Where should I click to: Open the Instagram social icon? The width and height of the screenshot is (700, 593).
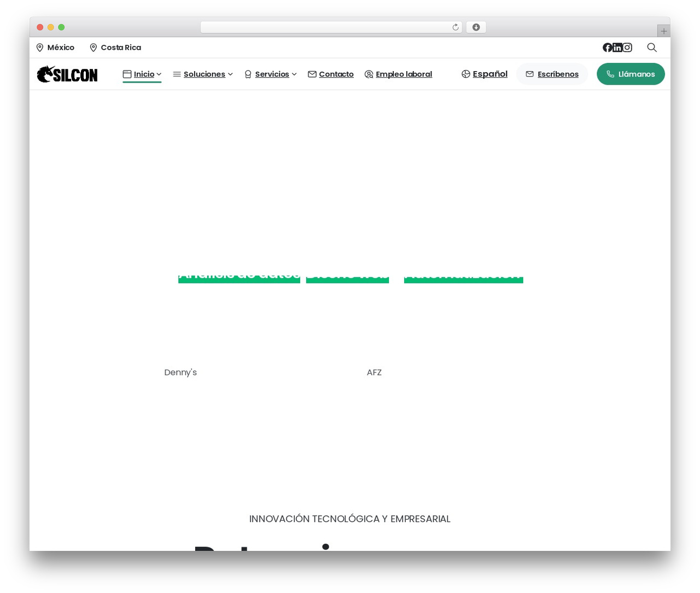(x=627, y=48)
